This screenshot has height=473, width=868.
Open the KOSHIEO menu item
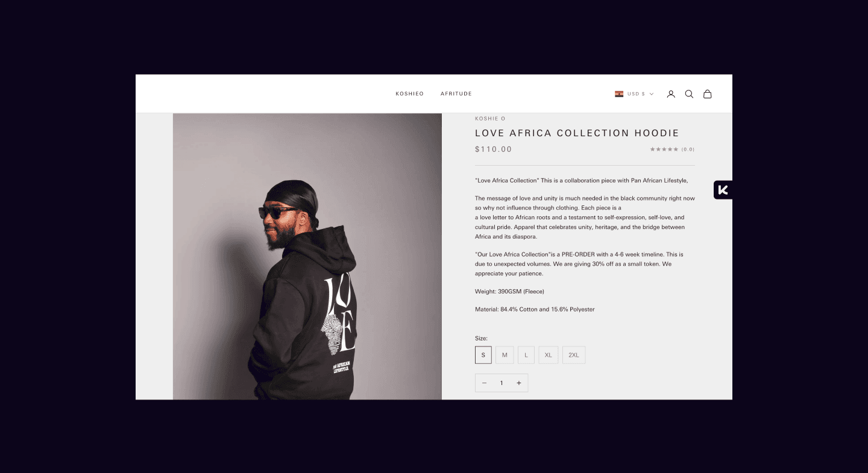tap(410, 94)
